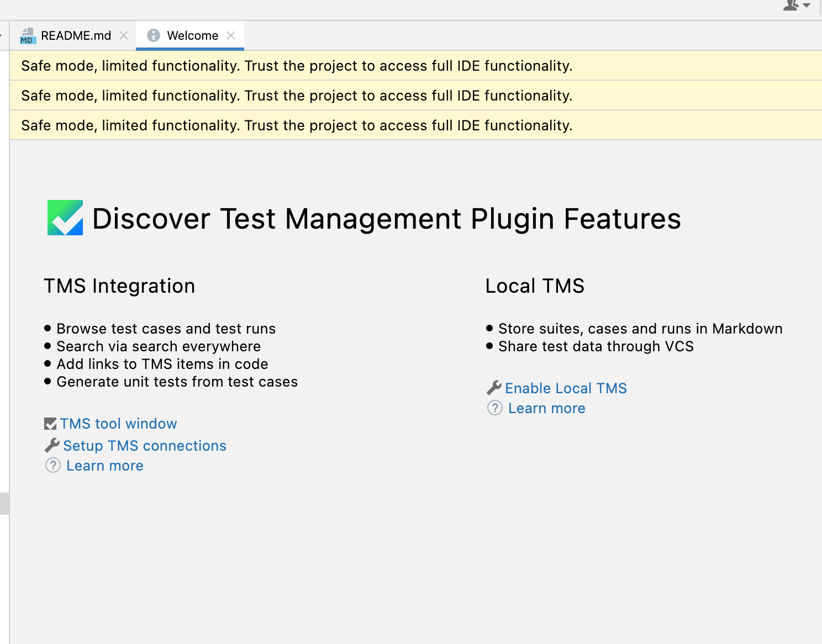Click the green Test Management plugin checkmark logo

tap(64, 219)
